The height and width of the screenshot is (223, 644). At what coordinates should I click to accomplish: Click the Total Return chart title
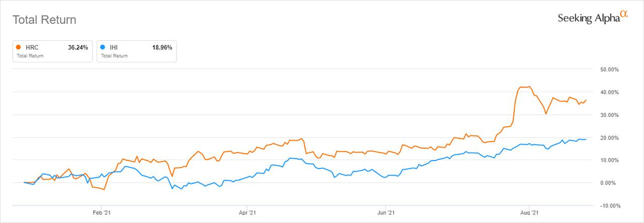[x=44, y=20]
